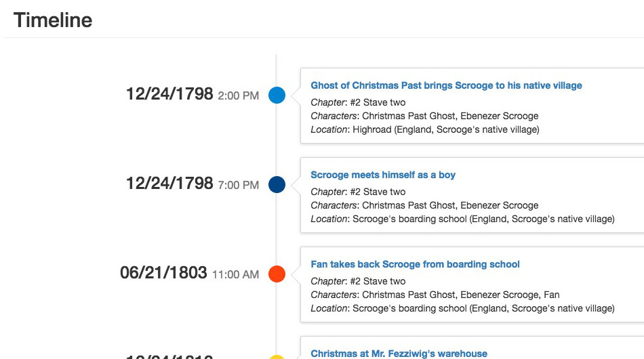
Task: Open 'Fan takes back Scrooge' event link
Action: click(415, 264)
